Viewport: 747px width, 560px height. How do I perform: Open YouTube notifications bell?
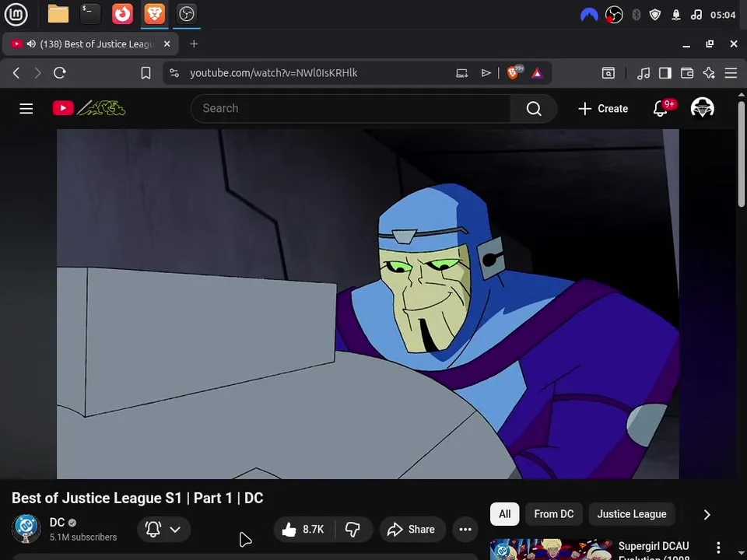tap(661, 109)
